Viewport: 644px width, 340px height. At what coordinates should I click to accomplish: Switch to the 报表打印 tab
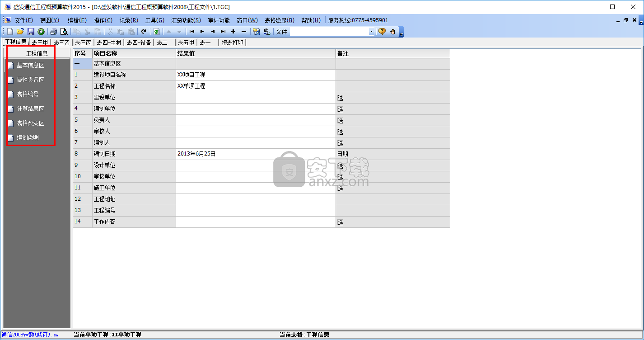(232, 42)
